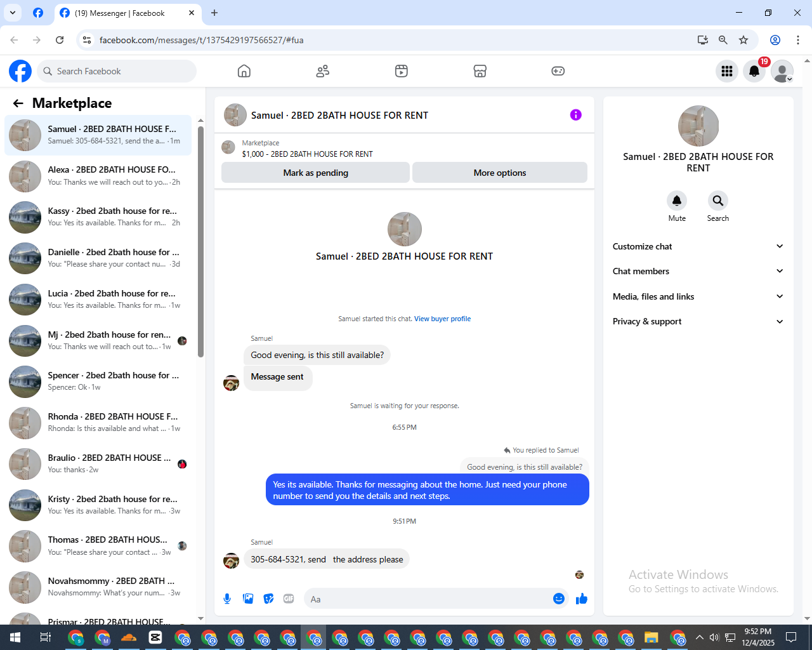Image resolution: width=812 pixels, height=650 pixels.
Task: Expand Privacy & support section
Action: pos(698,321)
